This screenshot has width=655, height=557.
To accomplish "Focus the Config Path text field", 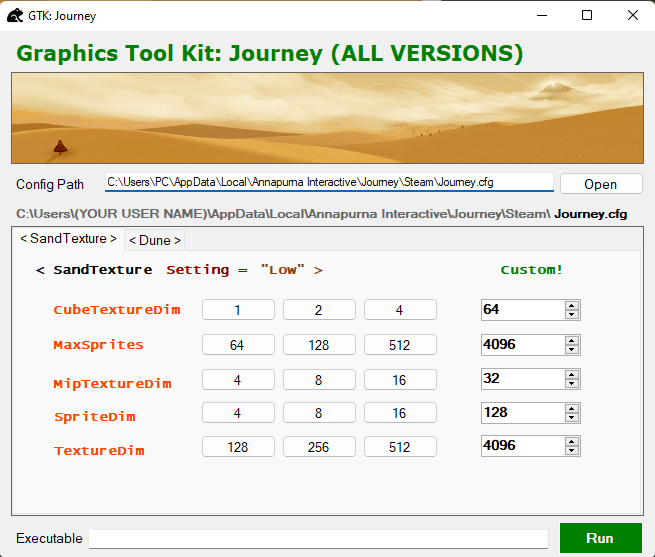I will point(329,182).
